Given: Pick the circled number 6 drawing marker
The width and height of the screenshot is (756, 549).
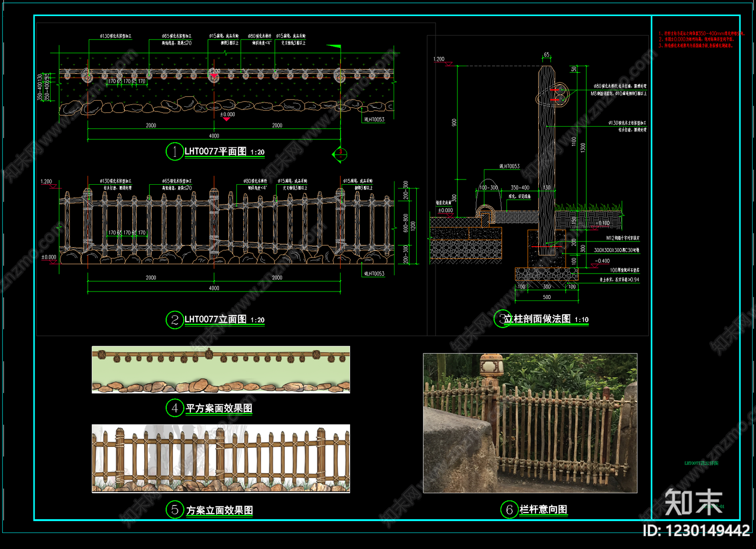Looking at the screenshot, I should (x=509, y=509).
